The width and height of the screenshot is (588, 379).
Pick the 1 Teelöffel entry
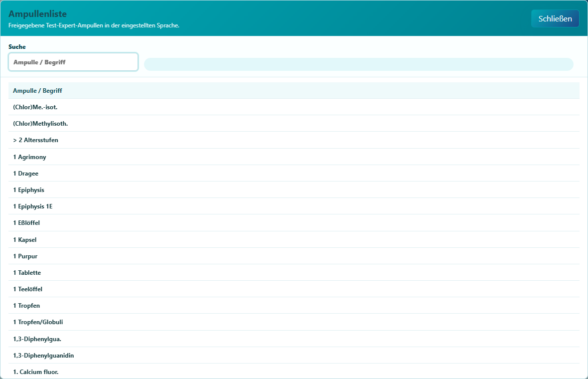coord(294,289)
